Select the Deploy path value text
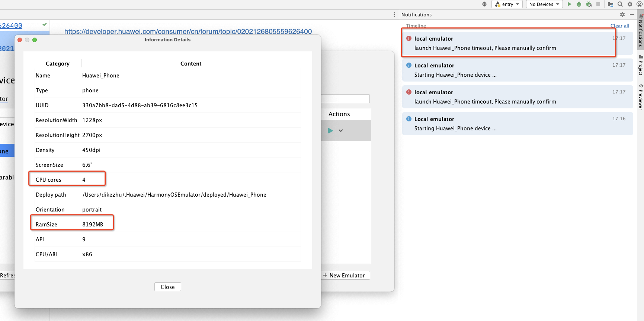The height and width of the screenshot is (321, 644). tap(174, 195)
